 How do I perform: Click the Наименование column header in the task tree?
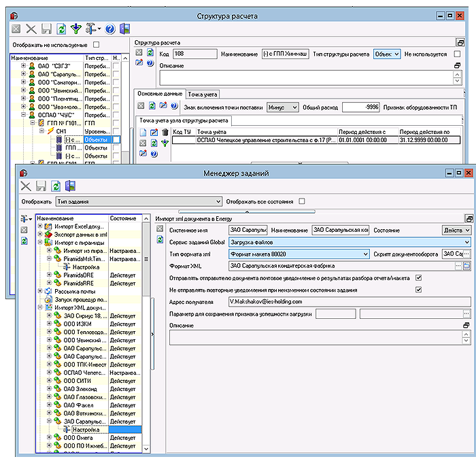click(x=72, y=218)
